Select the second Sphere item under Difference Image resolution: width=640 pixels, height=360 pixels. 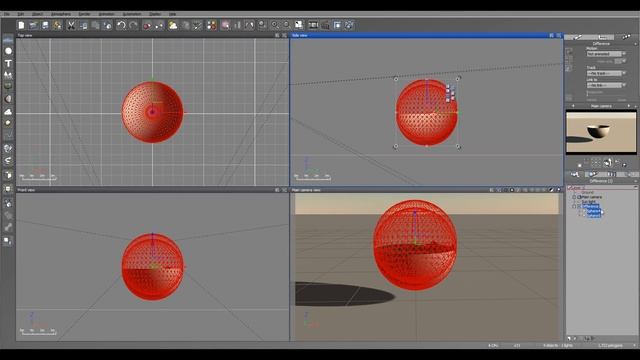pos(594,216)
